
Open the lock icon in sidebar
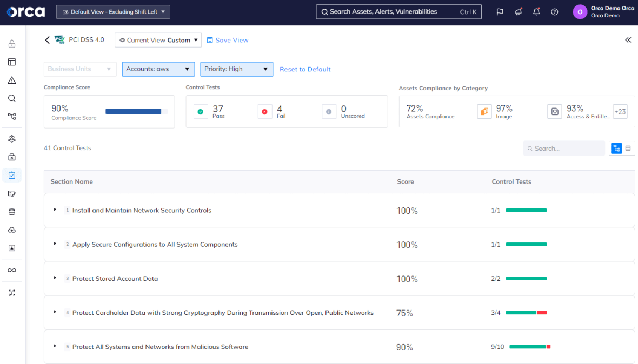tap(12, 43)
